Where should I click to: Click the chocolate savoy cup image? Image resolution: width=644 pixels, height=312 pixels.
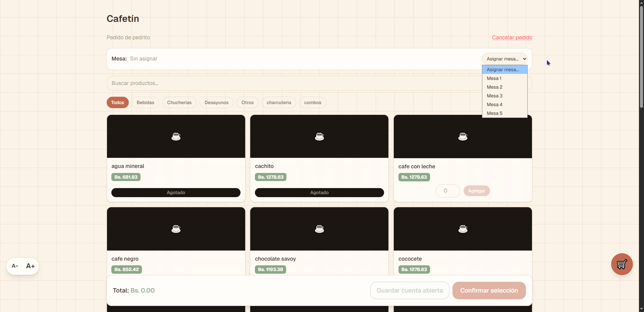pyautogui.click(x=319, y=229)
